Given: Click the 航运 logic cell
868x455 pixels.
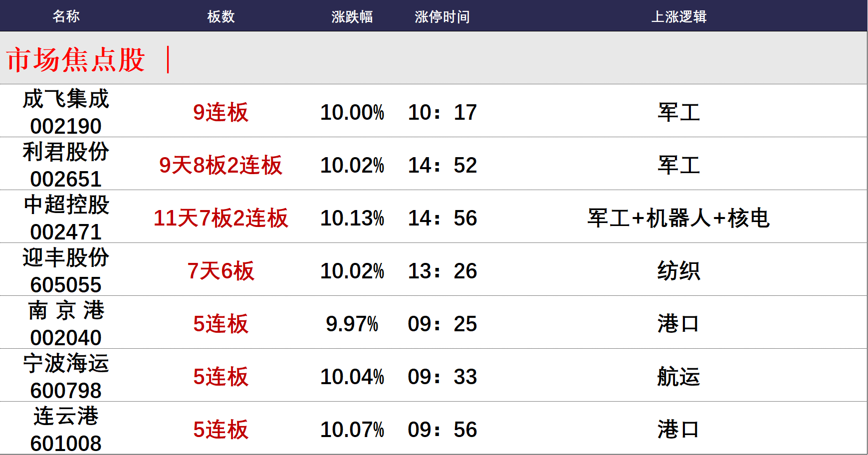Looking at the screenshot, I should click(x=679, y=377).
